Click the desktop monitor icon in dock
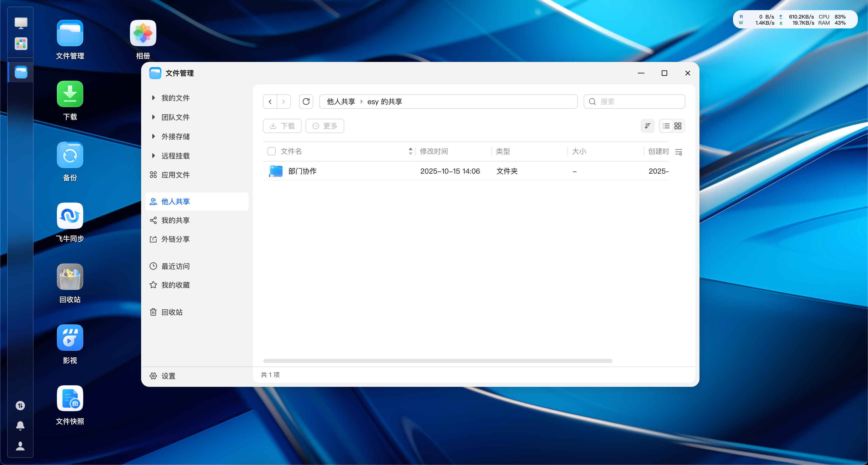Image resolution: width=868 pixels, height=465 pixels. [21, 23]
